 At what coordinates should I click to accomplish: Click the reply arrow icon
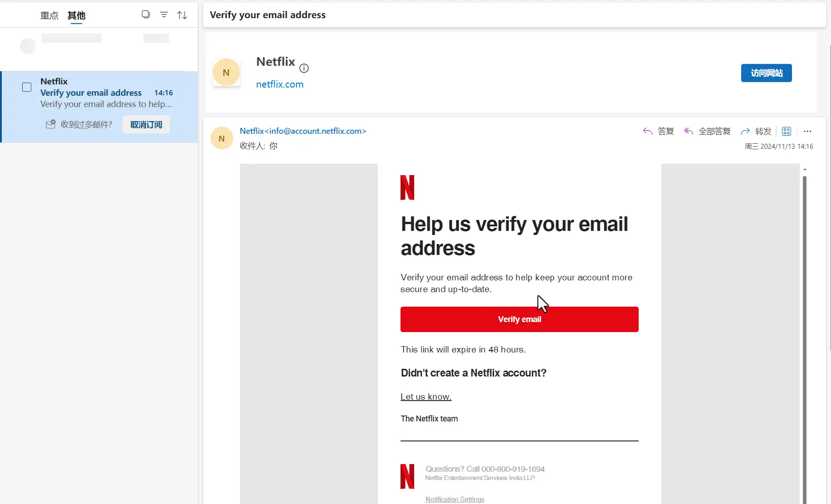[648, 131]
